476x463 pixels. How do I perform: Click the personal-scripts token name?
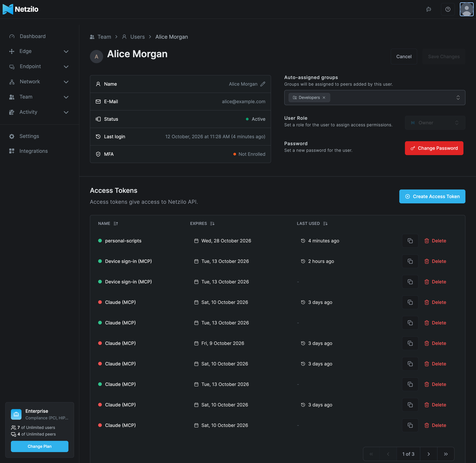click(123, 241)
